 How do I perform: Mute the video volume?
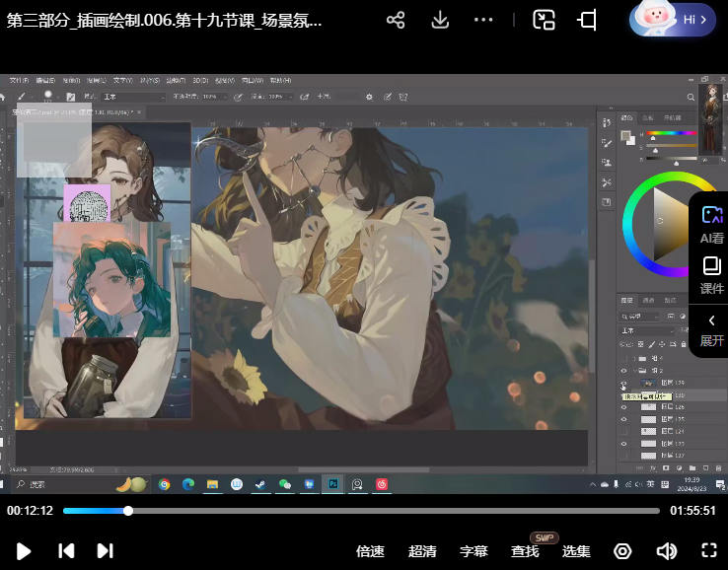tap(667, 551)
